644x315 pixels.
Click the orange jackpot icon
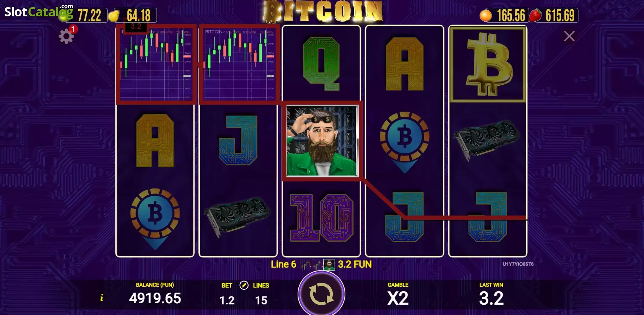tap(485, 16)
